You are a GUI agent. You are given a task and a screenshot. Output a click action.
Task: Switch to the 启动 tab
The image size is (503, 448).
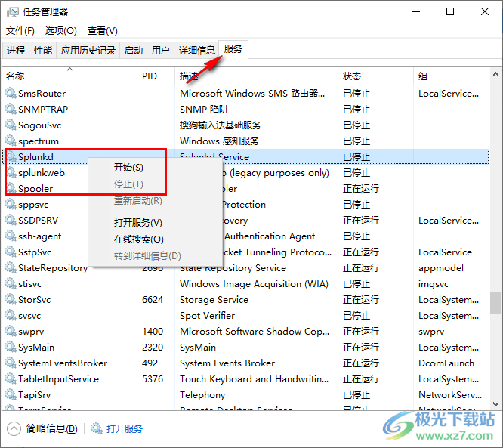pyautogui.click(x=133, y=50)
